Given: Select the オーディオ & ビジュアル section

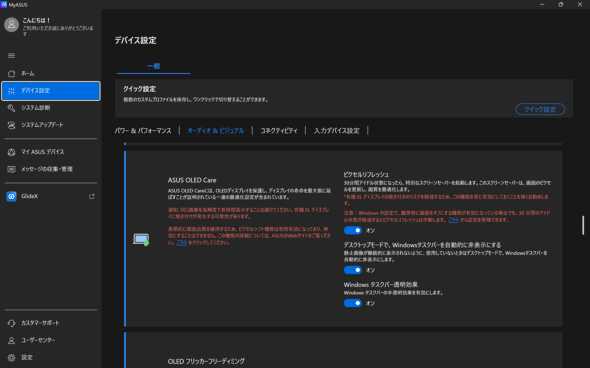Looking at the screenshot, I should 216,131.
